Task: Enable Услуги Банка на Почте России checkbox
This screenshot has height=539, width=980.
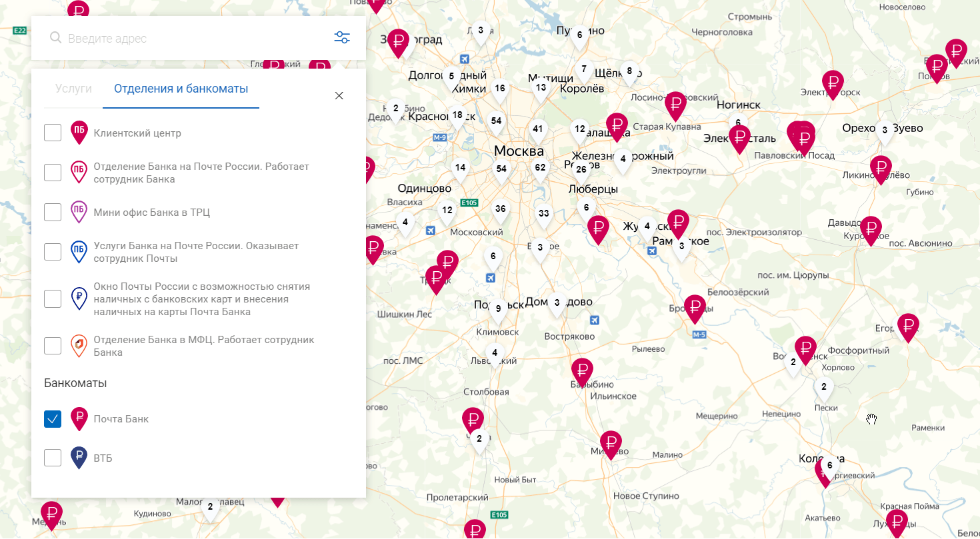Action: coord(53,252)
